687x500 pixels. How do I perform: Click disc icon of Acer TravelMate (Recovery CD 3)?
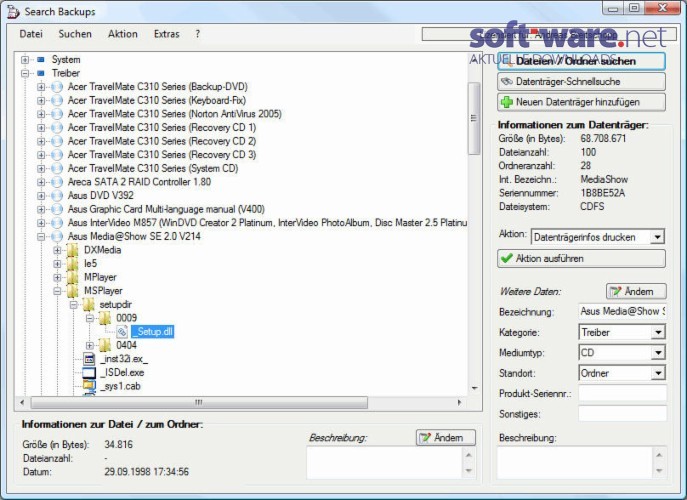[x=57, y=155]
